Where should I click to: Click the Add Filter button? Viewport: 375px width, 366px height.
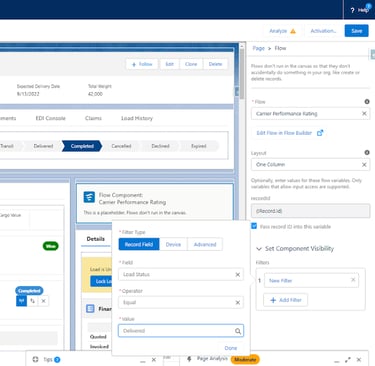[x=286, y=300]
